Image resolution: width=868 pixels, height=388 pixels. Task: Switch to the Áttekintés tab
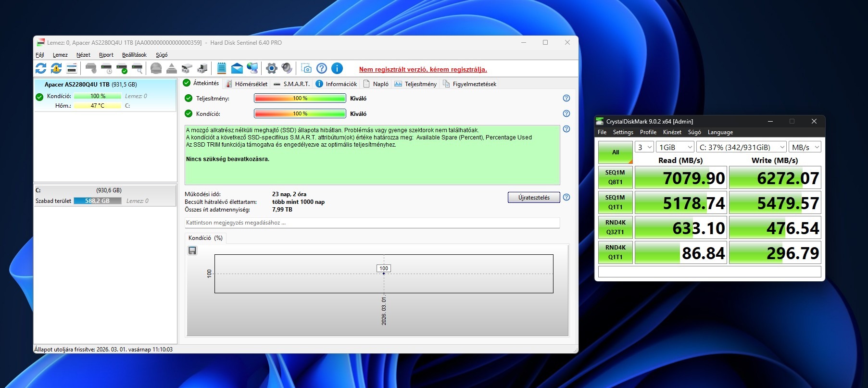point(201,83)
